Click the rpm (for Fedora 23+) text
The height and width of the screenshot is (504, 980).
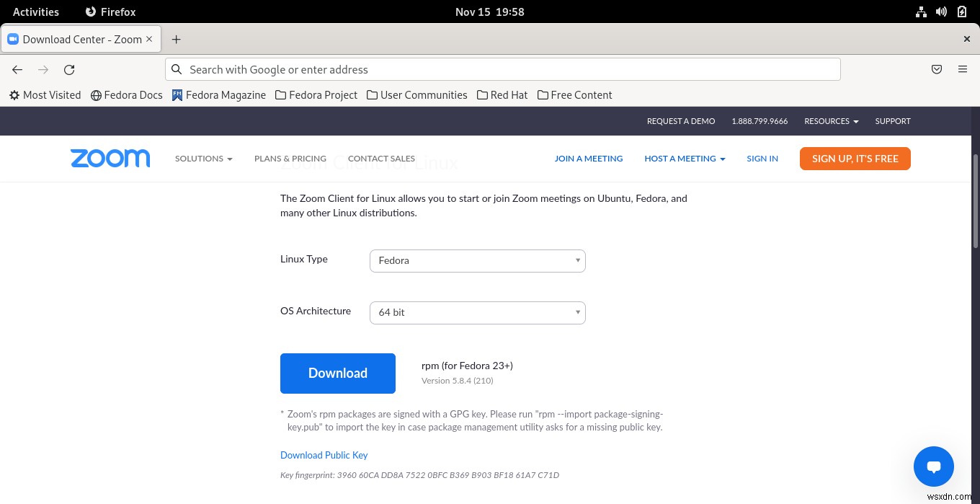click(x=467, y=366)
